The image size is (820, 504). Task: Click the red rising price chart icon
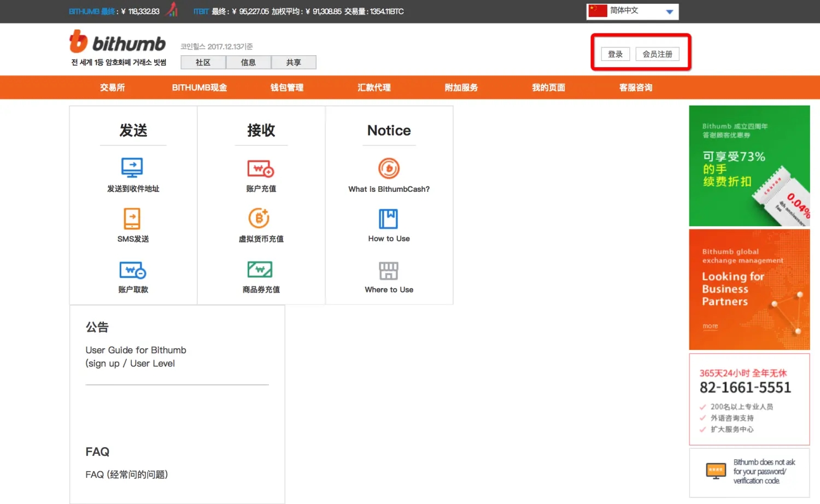tap(171, 10)
